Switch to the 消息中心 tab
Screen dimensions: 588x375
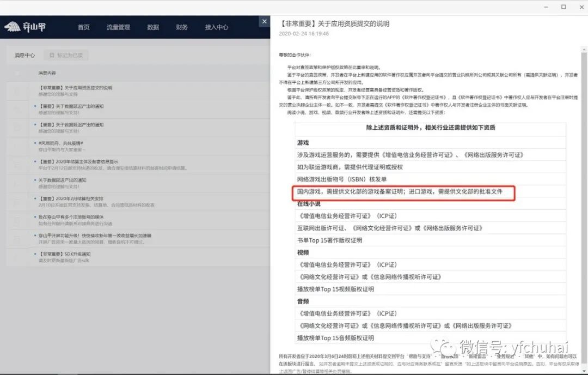[x=24, y=55]
